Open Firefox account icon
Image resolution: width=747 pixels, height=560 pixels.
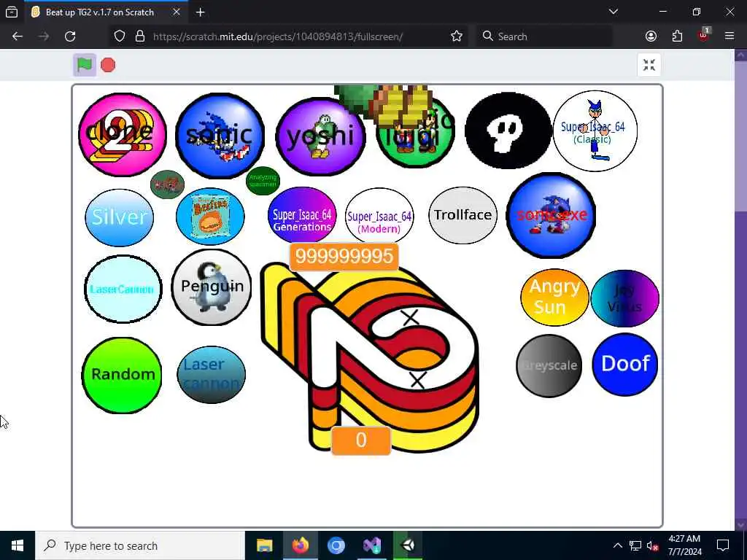pos(651,36)
